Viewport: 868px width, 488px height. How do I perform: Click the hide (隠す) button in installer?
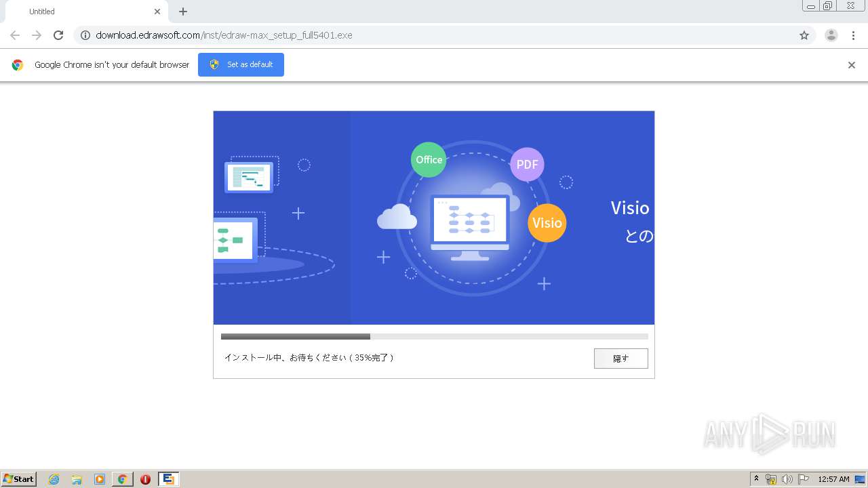[x=620, y=359]
